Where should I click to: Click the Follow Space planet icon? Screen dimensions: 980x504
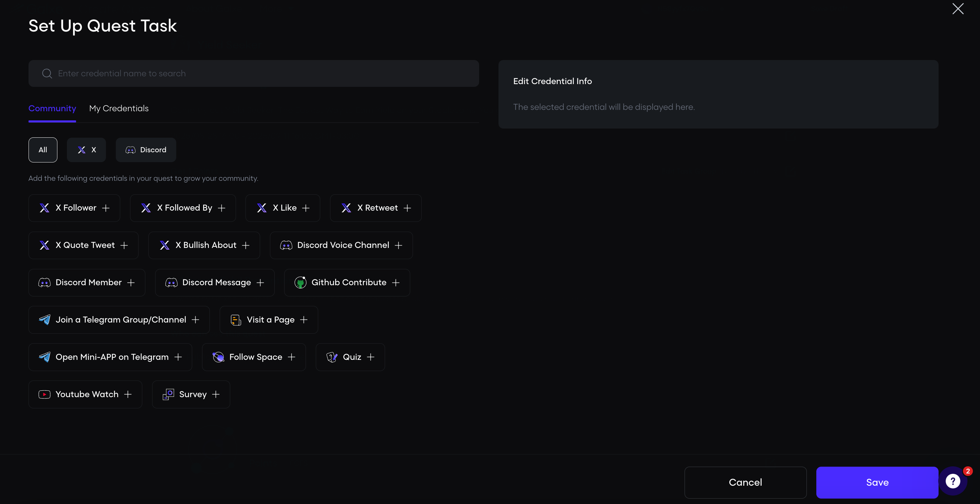[x=218, y=357]
